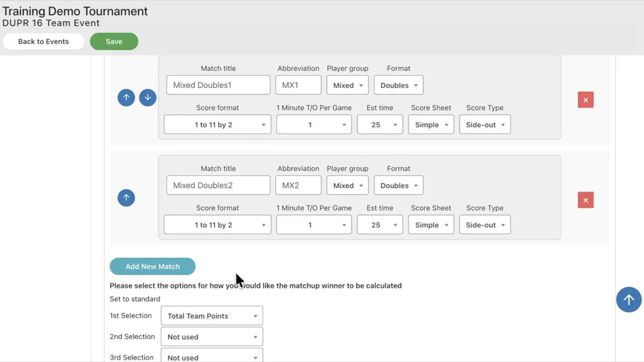The height and width of the screenshot is (362, 644).
Task: Go Back to Events
Action: [43, 42]
